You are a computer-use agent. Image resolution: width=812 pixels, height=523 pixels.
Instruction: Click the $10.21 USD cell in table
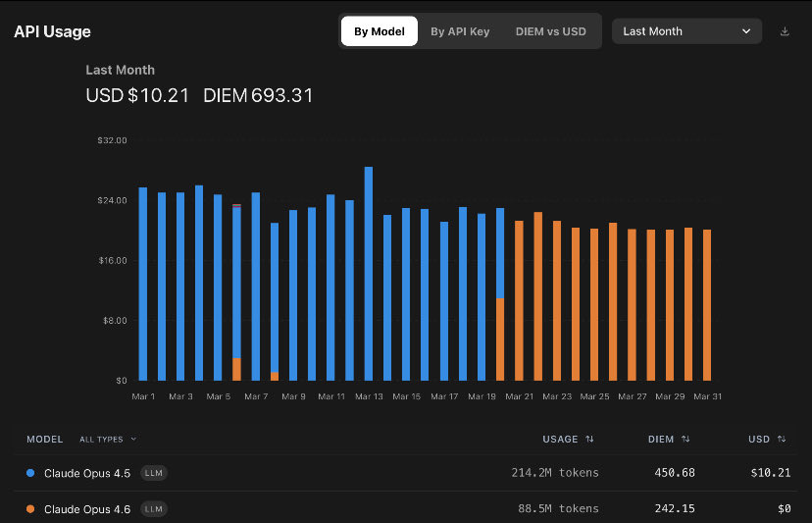click(x=771, y=473)
